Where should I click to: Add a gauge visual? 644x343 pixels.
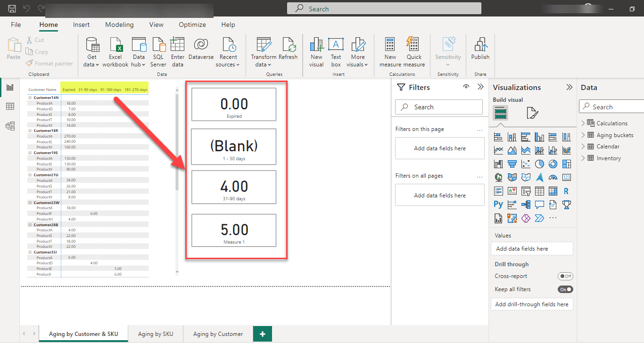click(553, 178)
